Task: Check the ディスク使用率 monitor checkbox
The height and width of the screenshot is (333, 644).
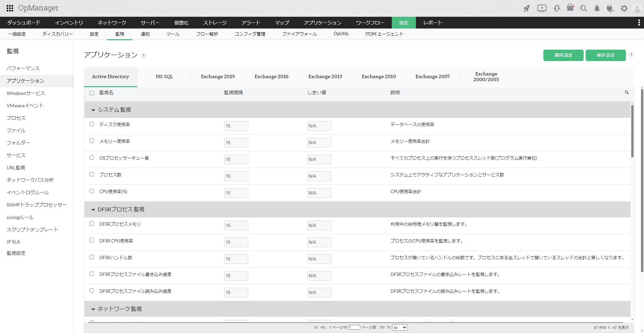Action: pos(92,124)
